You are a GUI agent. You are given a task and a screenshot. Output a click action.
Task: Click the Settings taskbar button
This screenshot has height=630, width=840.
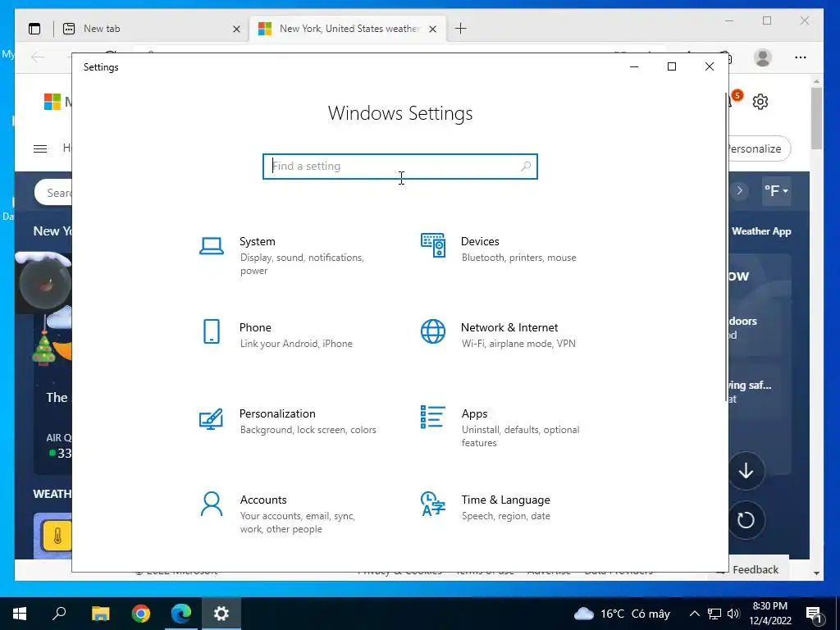(221, 614)
